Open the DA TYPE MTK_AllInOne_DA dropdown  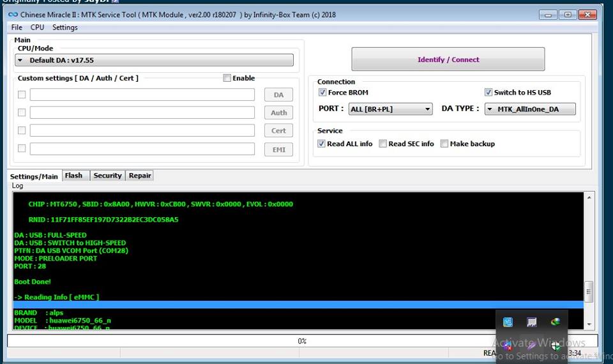[530, 109]
